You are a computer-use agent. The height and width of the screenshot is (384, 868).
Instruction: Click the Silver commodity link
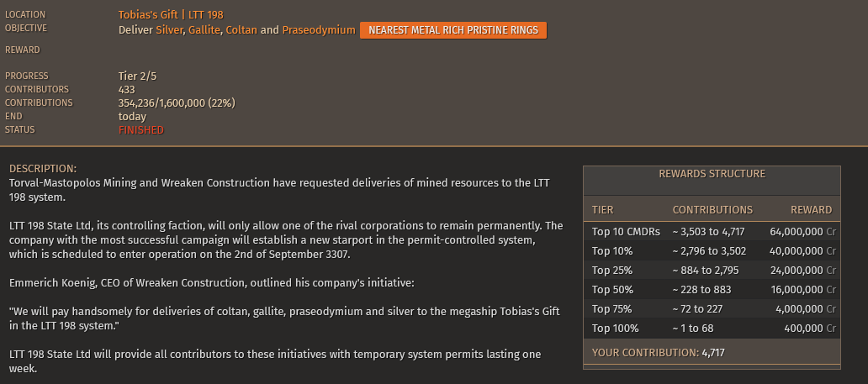[x=169, y=30]
